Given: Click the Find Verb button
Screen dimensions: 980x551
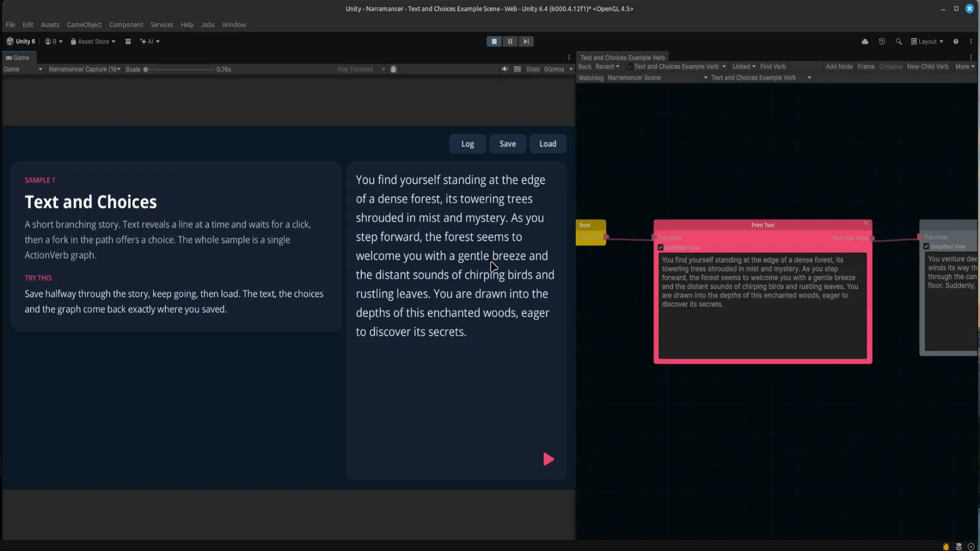Looking at the screenshot, I should coord(773,66).
